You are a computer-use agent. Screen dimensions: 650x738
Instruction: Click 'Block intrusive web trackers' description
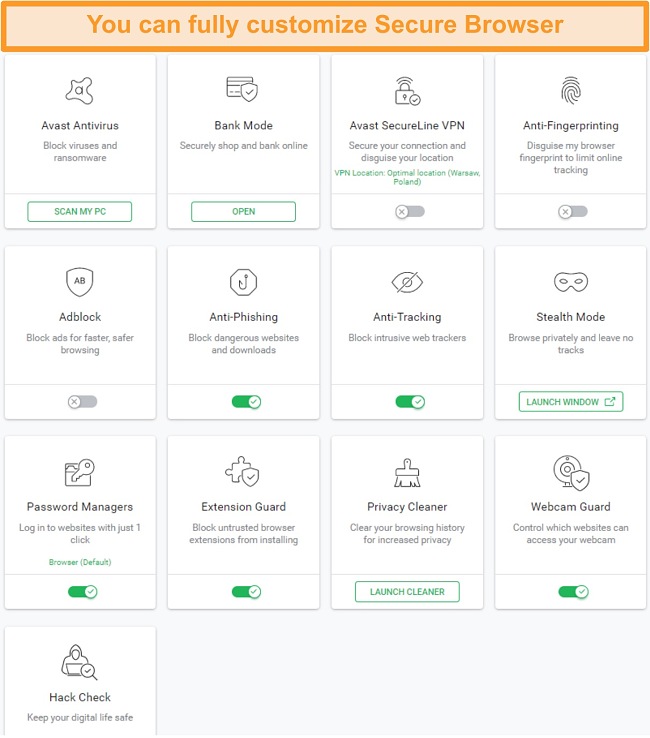point(407,338)
